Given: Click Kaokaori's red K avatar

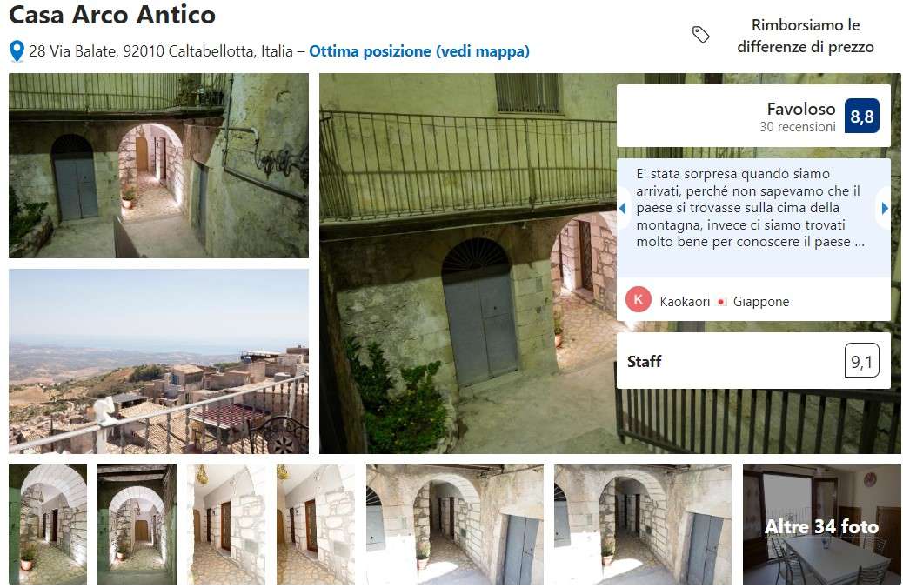Looking at the screenshot, I should [638, 299].
